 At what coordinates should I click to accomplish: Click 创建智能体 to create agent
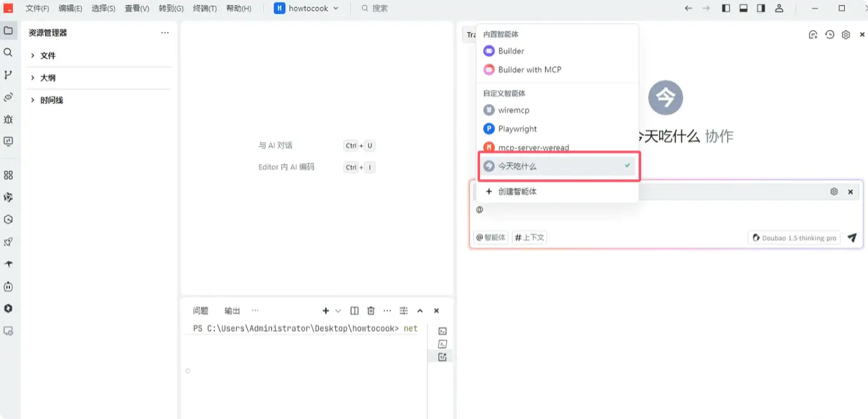(557, 192)
